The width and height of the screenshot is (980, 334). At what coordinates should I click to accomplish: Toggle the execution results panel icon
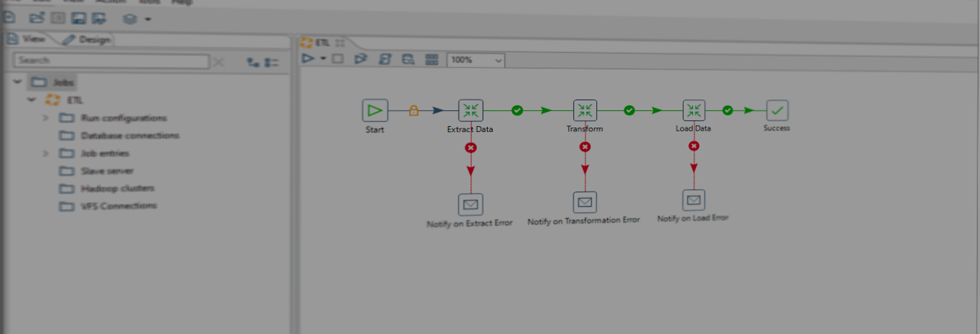pyautogui.click(x=431, y=59)
